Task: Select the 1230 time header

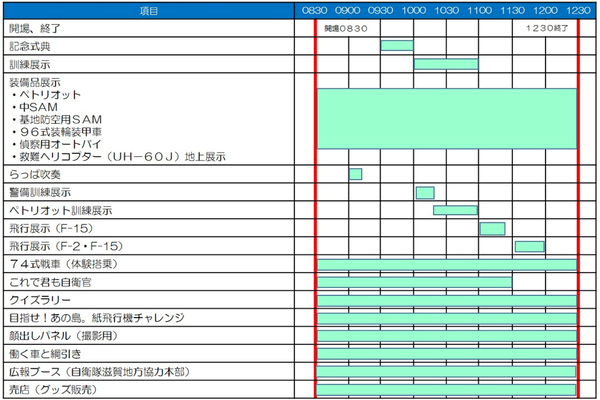Action: point(578,10)
